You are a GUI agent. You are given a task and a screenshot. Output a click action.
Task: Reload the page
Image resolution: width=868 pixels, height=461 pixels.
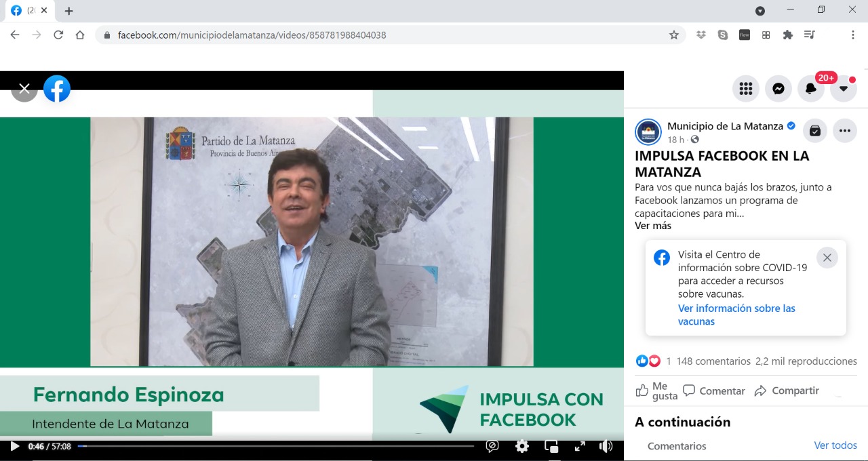[58, 35]
